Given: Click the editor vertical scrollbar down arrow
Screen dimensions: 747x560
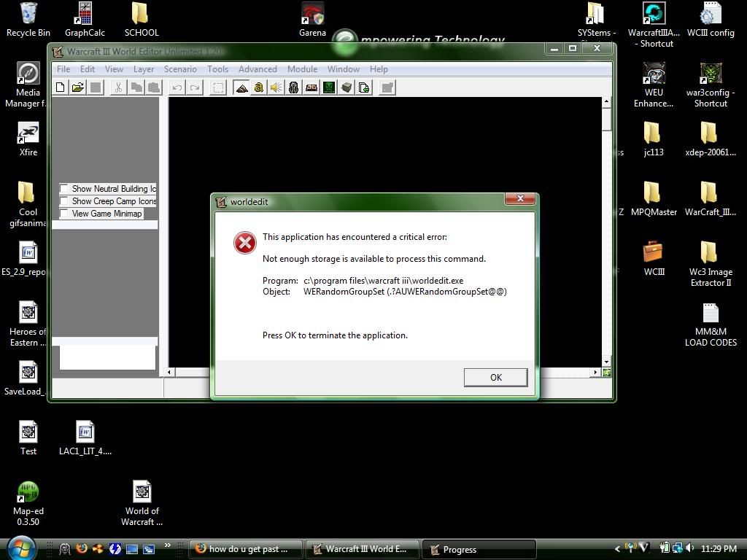Looking at the screenshot, I should coord(606,362).
